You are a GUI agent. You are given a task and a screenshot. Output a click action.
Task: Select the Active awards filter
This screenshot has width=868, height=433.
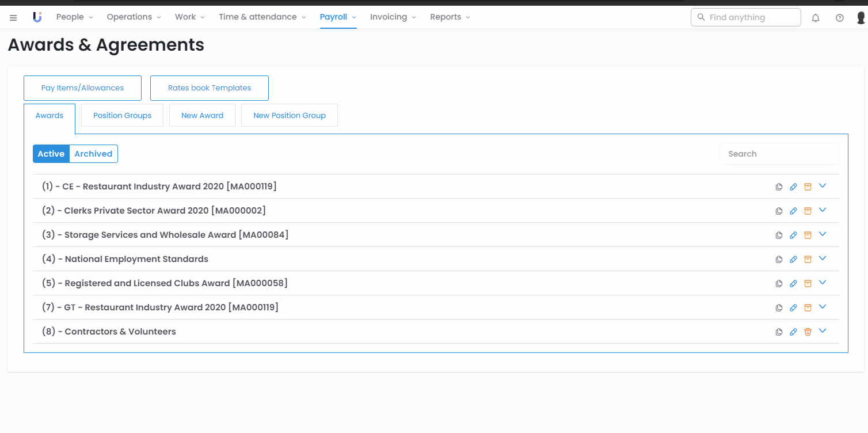pyautogui.click(x=51, y=154)
